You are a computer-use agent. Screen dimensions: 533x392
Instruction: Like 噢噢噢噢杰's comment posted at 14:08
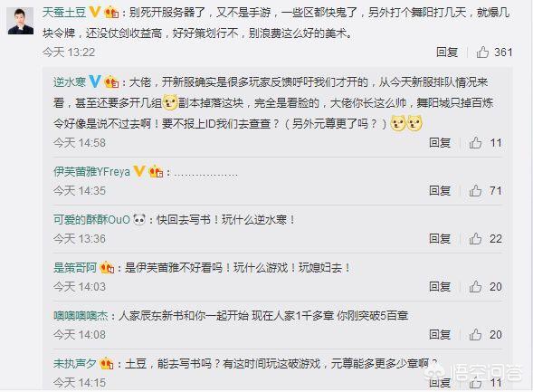[x=475, y=335]
